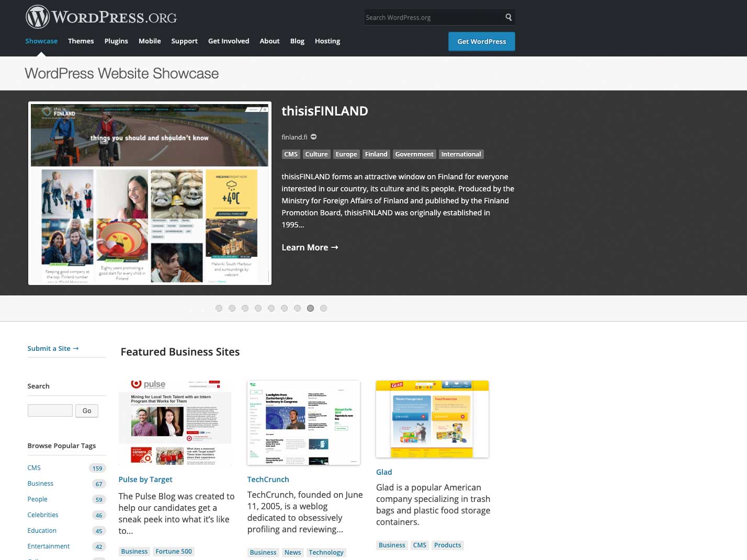Browse the Education popular tag

coord(42,531)
